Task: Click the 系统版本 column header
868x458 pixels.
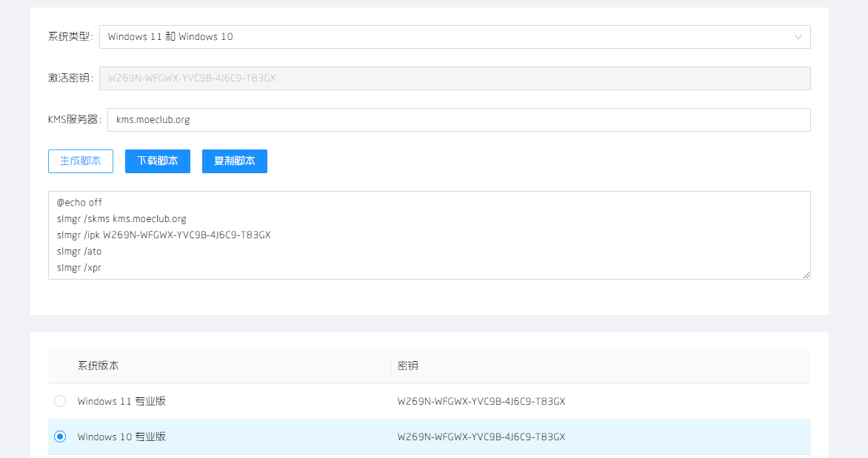Action: point(98,366)
